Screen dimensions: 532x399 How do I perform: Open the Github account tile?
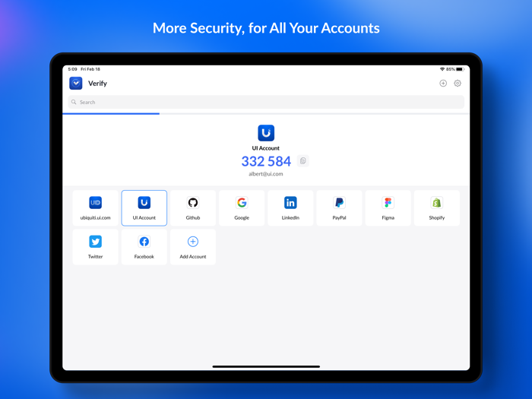193,208
